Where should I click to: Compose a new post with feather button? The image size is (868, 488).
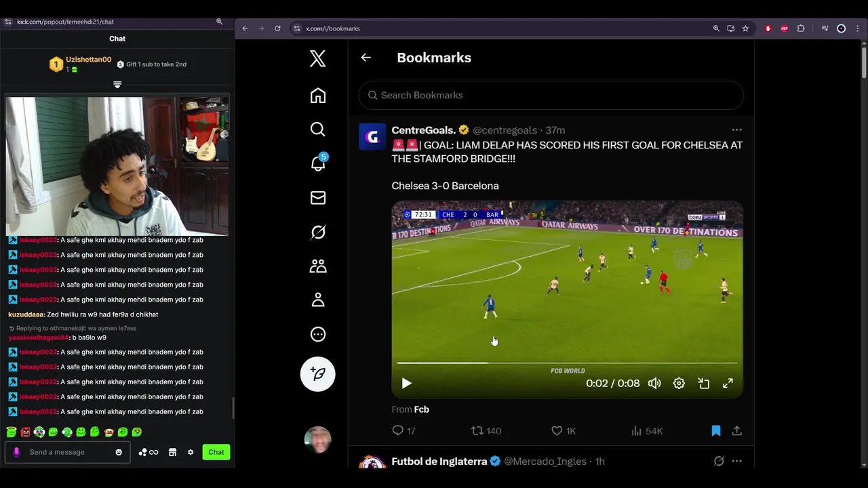click(317, 374)
